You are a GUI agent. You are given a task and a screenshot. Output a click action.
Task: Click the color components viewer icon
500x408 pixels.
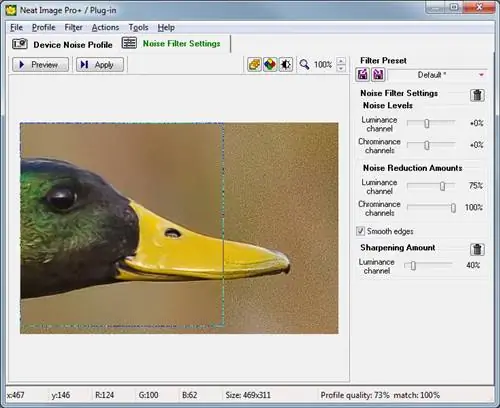pyautogui.click(x=270, y=64)
